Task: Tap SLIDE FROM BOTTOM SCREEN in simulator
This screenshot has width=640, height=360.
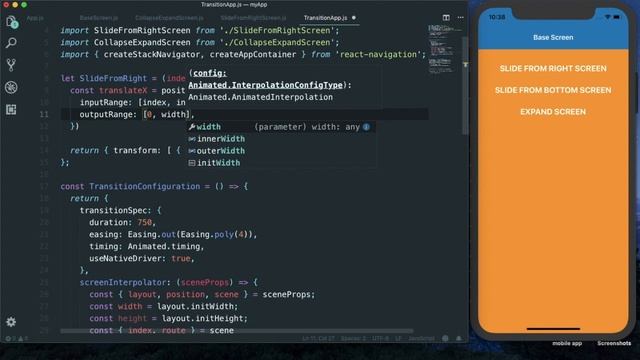Action: point(553,90)
